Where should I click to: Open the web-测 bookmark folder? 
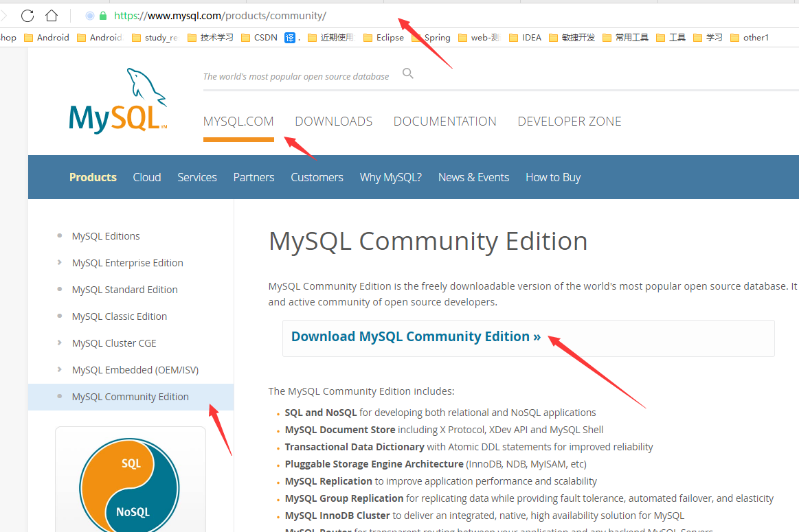(479, 38)
